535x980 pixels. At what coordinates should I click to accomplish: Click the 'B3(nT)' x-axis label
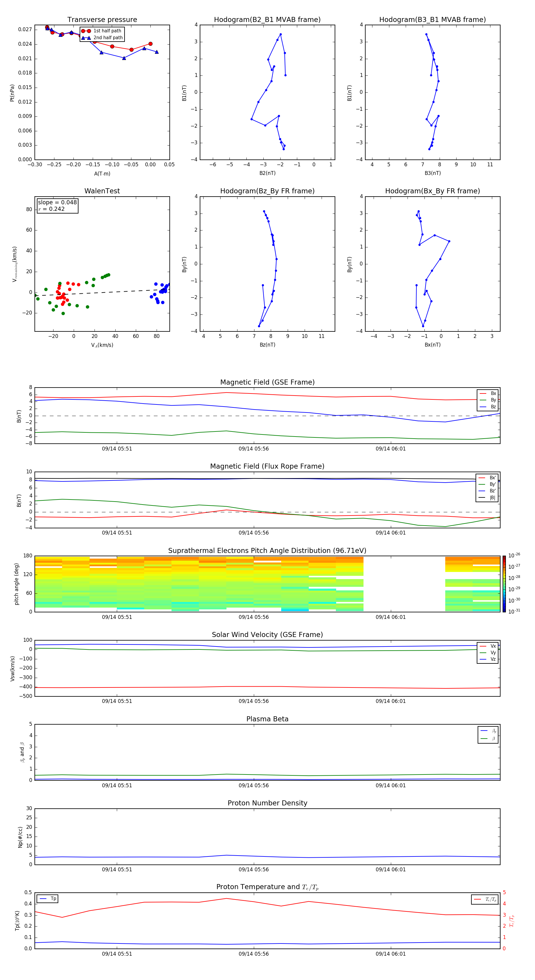[432, 173]
